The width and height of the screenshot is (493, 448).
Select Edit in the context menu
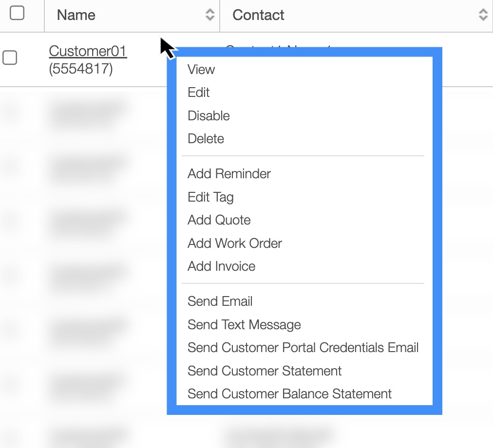click(x=199, y=93)
